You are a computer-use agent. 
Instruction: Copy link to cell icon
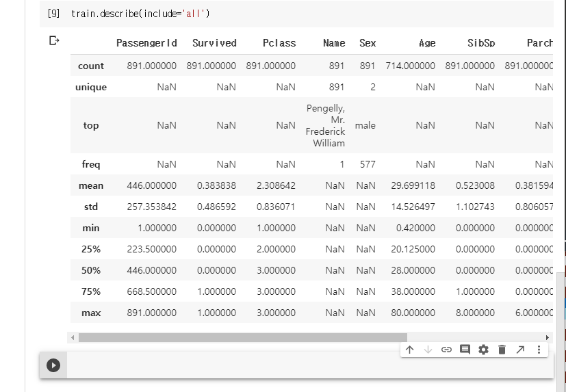click(446, 350)
